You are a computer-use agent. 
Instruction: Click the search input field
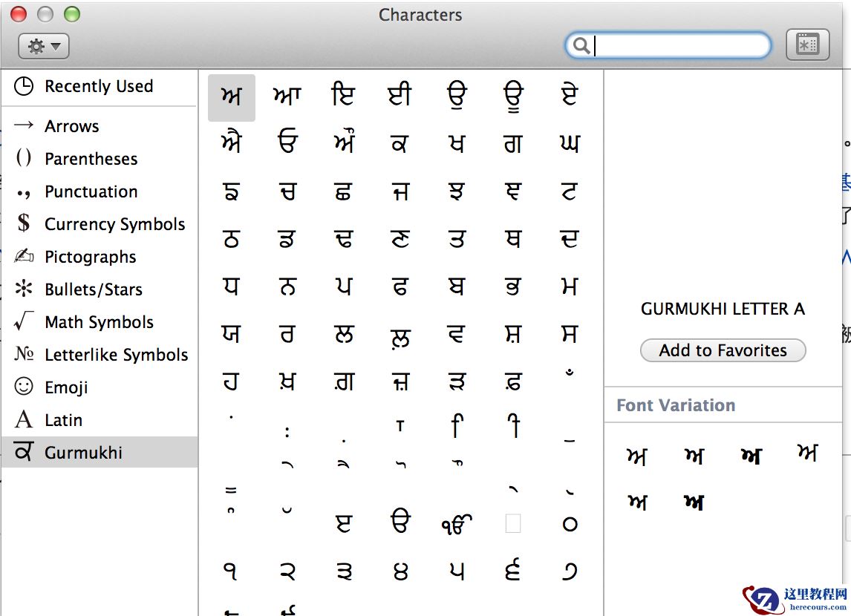point(679,46)
